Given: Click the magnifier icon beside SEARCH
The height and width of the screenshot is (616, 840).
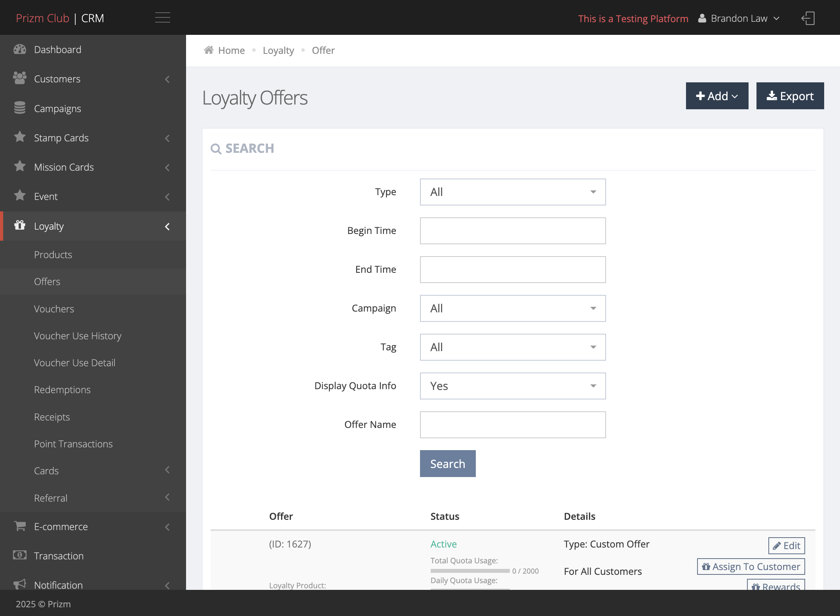Looking at the screenshot, I should [216, 149].
